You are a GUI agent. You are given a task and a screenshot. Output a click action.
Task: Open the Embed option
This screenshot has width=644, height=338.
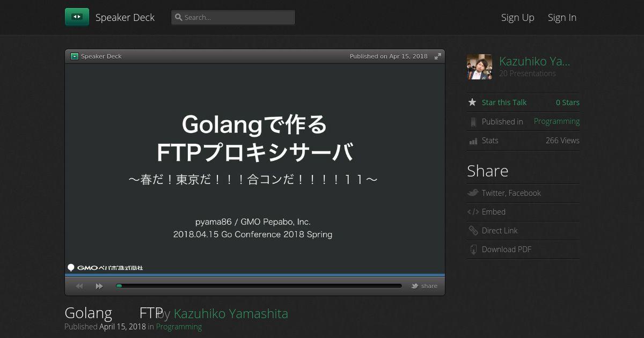tap(494, 212)
